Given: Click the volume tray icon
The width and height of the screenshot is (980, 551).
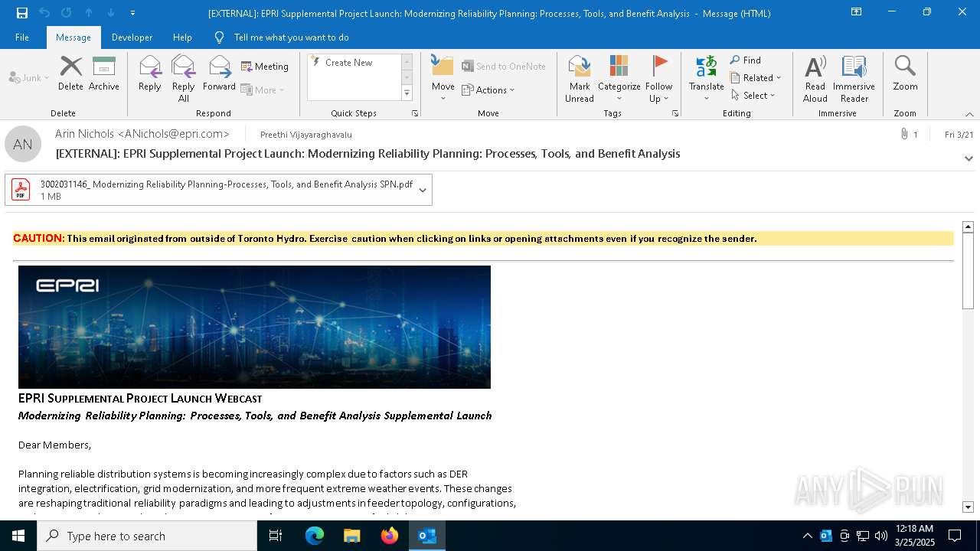Looking at the screenshot, I should [881, 536].
